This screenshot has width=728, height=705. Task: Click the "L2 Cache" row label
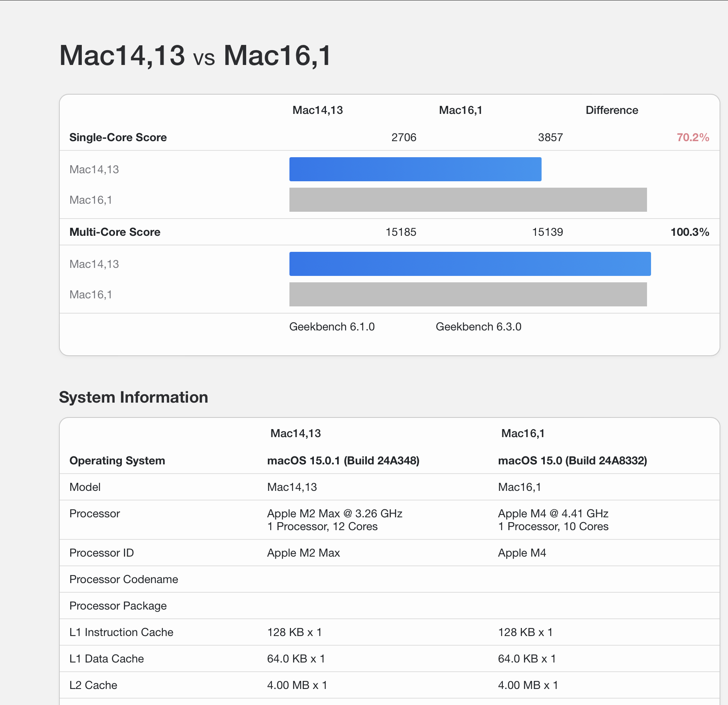pos(93,685)
